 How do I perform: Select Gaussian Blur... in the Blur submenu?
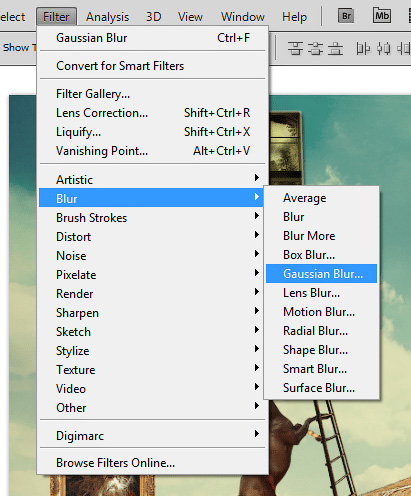click(321, 274)
